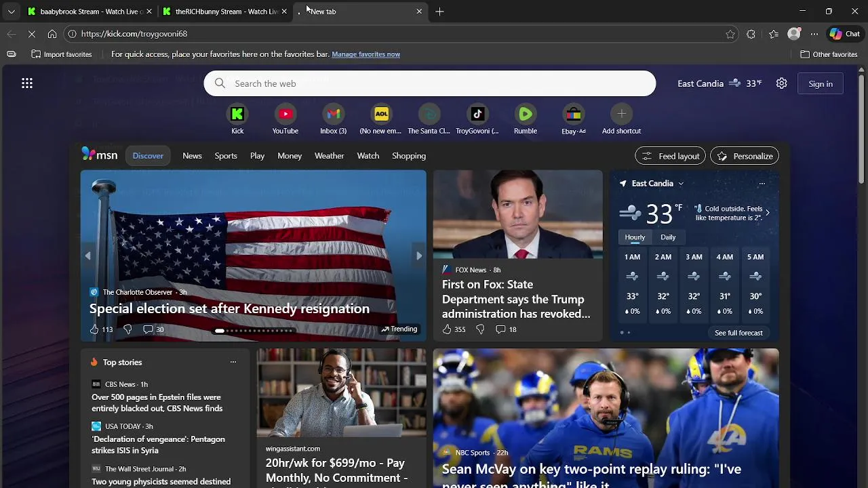This screenshot has height=488, width=868.
Task: Click the Search the web box
Action: (x=430, y=83)
